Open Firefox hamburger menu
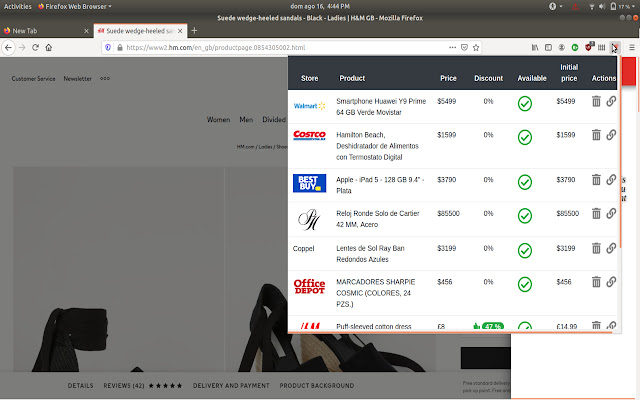Screen dimensions: 640x400 pyautogui.click(x=631, y=47)
